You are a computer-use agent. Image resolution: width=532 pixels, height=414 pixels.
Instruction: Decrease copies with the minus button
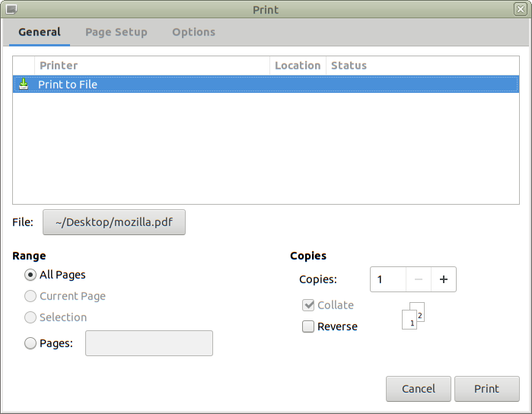click(x=419, y=279)
